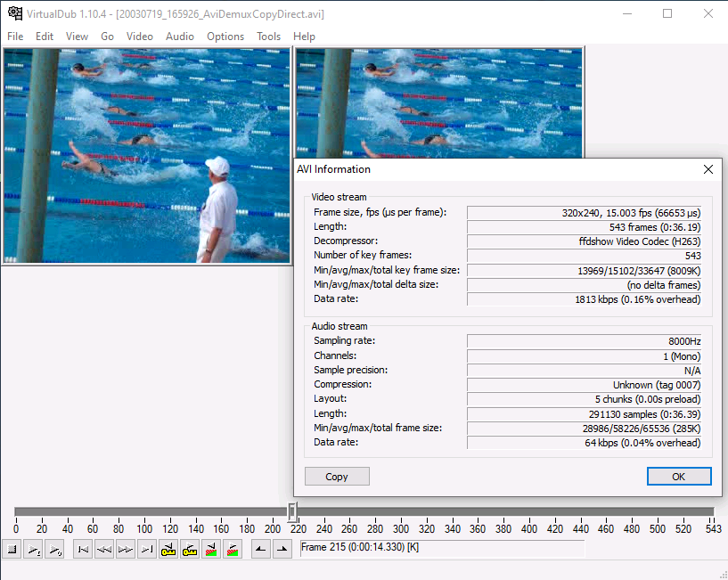Minimize the VirtualDub window

627,13
